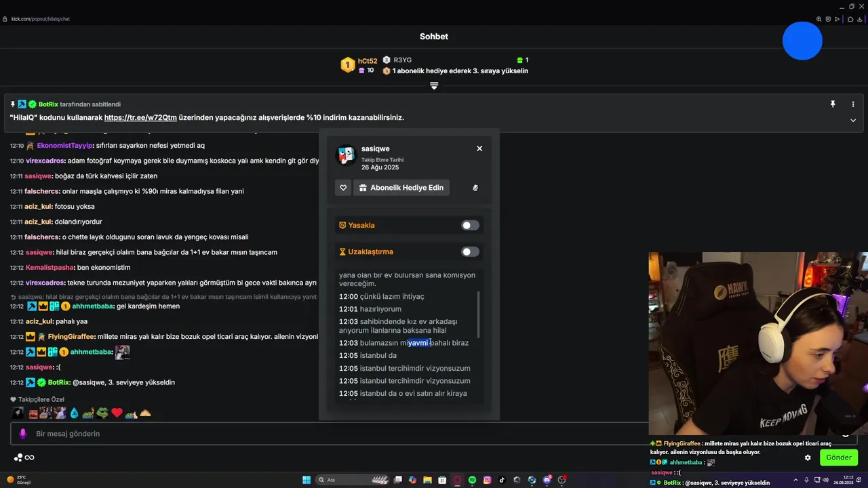Viewport: 868px width, 488px height.
Task: Click ahmetbaba message 'gel kardeşim hemen'
Action: tap(148, 306)
